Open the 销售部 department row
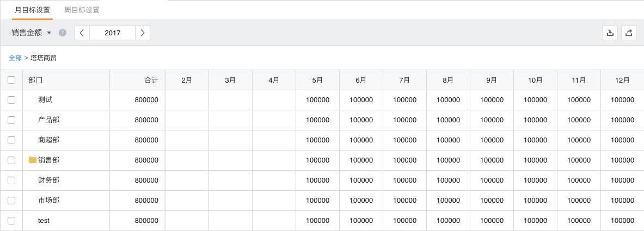The image size is (644, 231). (49, 160)
